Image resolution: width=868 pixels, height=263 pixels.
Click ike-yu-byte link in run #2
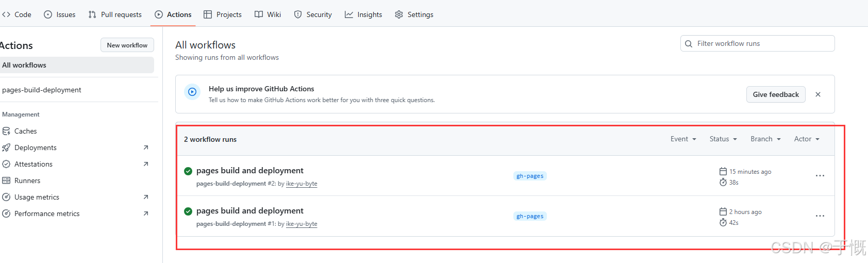(x=302, y=184)
